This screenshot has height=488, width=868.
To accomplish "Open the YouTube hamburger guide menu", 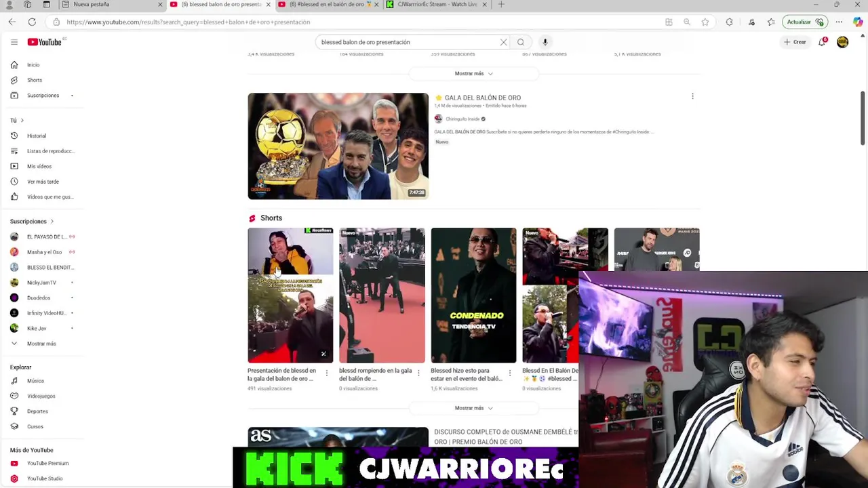I will [x=14, y=42].
